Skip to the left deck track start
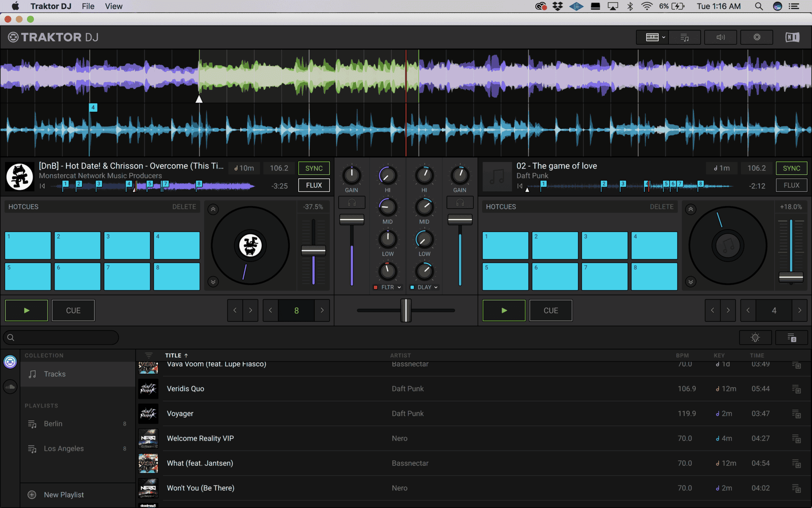This screenshot has width=812, height=508. coord(42,186)
